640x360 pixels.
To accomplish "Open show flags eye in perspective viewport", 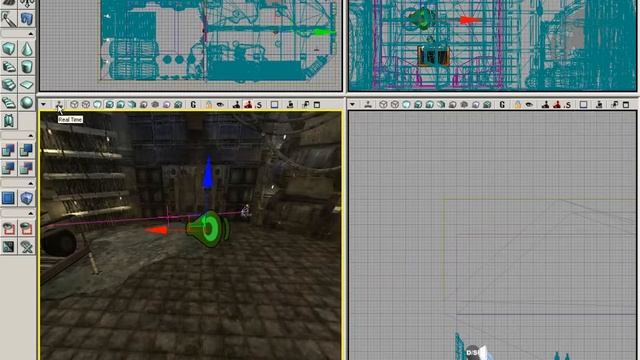I will (220, 105).
